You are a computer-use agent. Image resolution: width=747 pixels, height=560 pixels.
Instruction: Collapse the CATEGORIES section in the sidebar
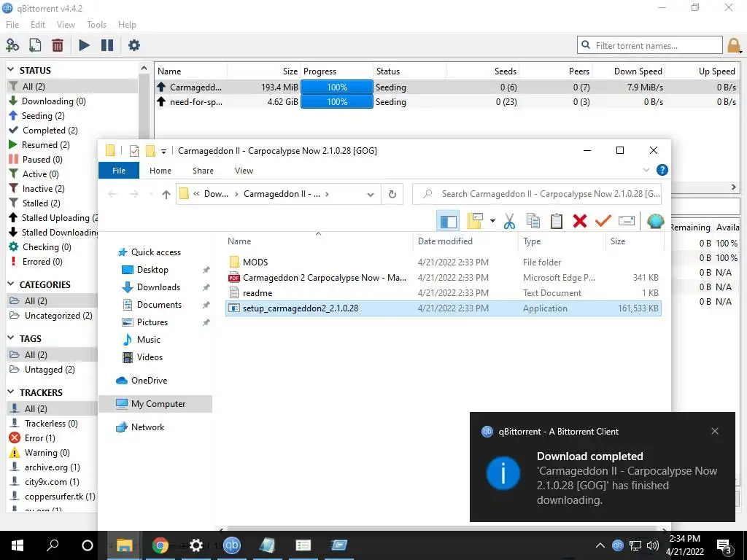tap(11, 284)
